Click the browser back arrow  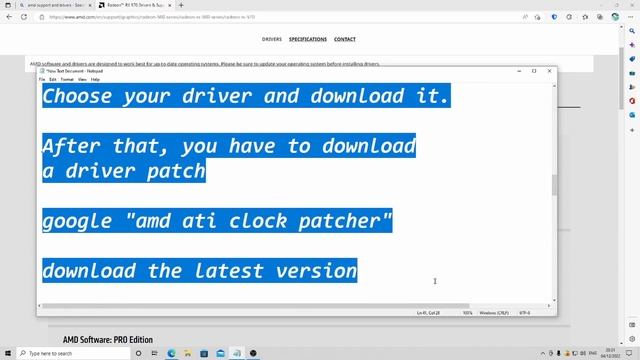click(x=9, y=17)
